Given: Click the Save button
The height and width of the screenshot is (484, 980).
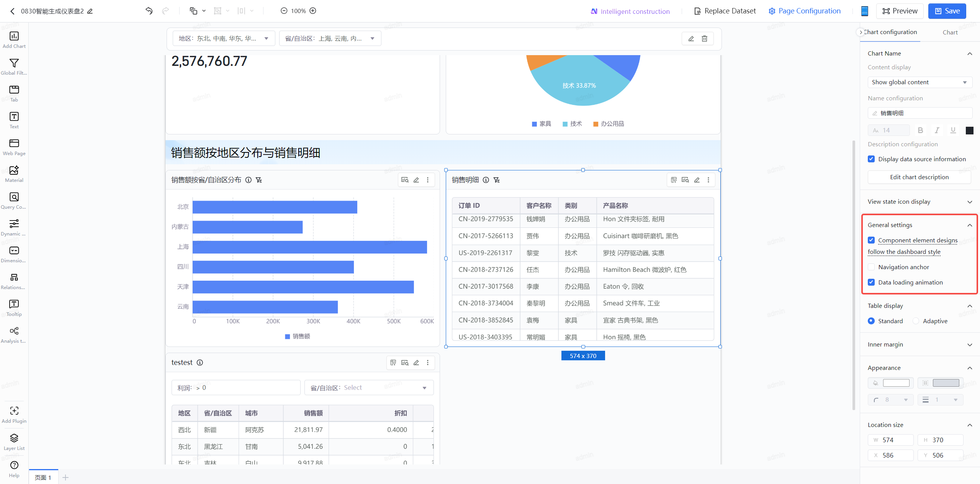Looking at the screenshot, I should pos(947,11).
